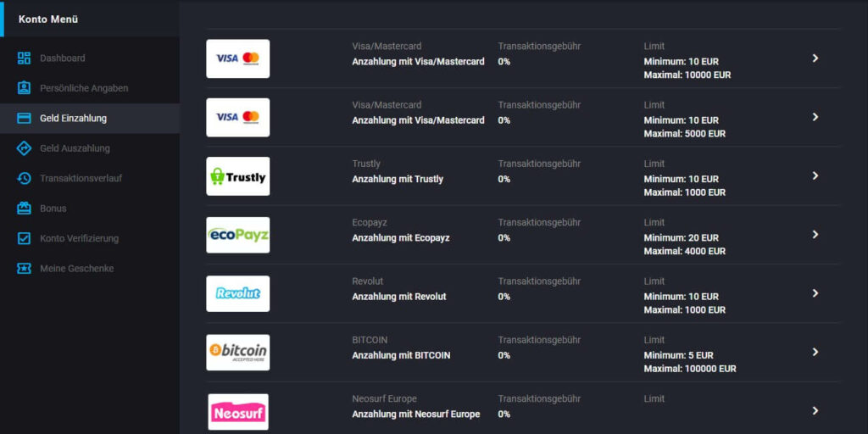The height and width of the screenshot is (434, 868).
Task: Click the Transaktionsverlauf history clock icon
Action: point(24,178)
